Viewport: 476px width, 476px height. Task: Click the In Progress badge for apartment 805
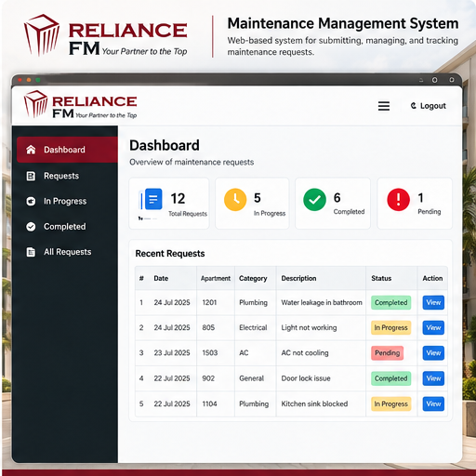[391, 328]
